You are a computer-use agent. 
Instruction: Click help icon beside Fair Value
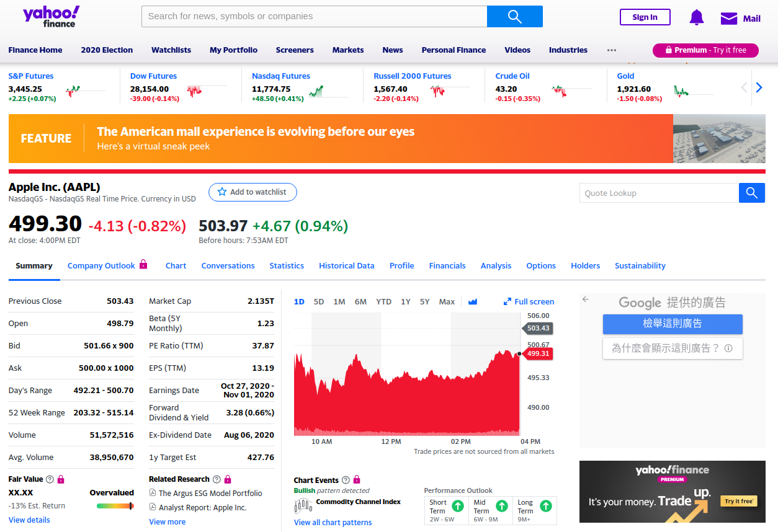pyautogui.click(x=50, y=479)
